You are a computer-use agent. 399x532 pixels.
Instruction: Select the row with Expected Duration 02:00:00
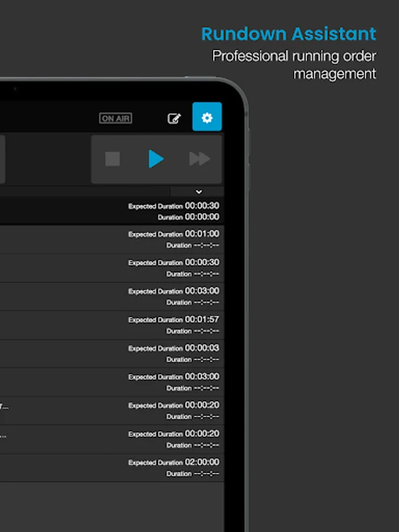112,468
